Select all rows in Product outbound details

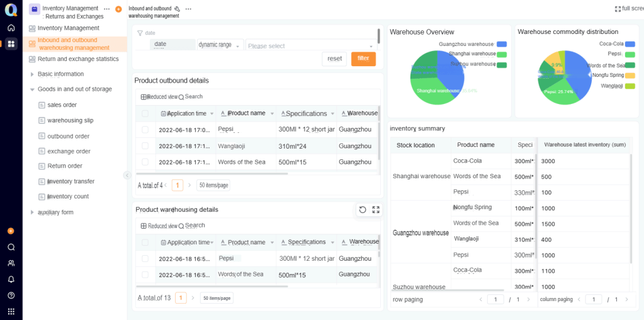tap(145, 113)
